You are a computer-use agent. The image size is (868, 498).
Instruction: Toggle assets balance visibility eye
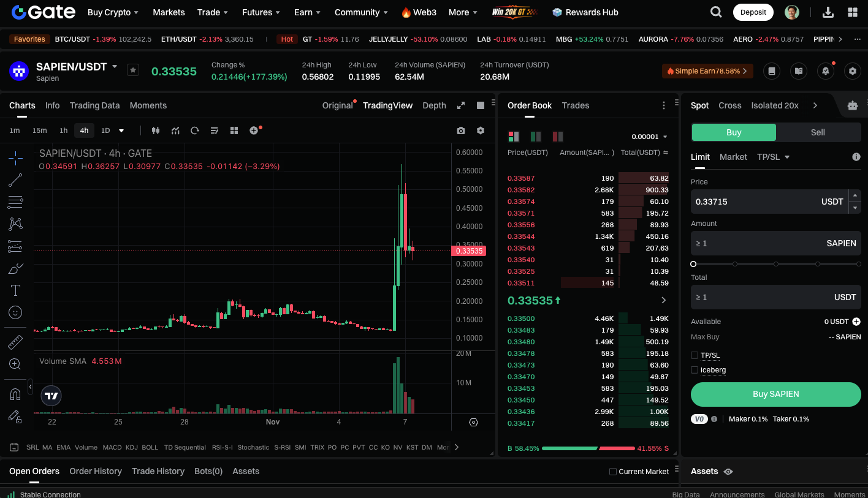[728, 472]
